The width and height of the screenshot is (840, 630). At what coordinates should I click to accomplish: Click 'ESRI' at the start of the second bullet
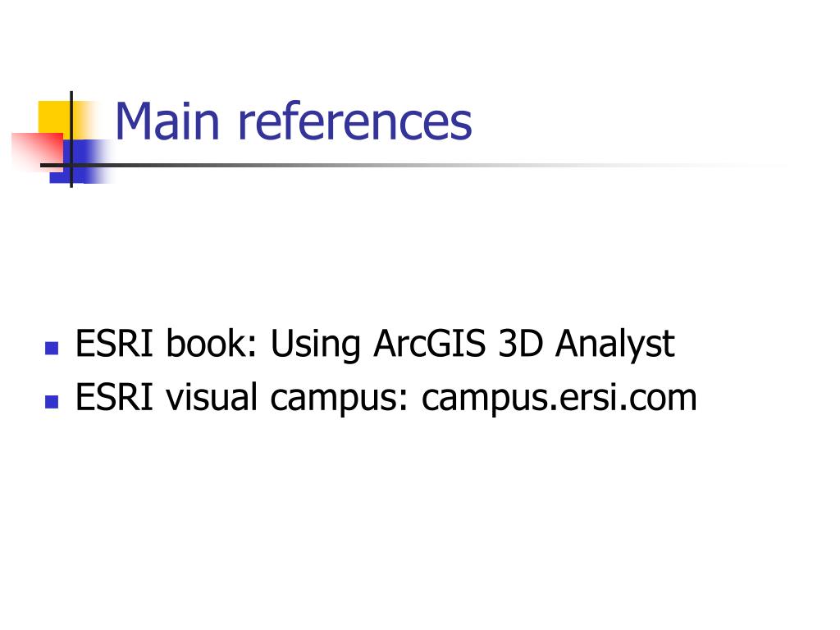point(115,397)
